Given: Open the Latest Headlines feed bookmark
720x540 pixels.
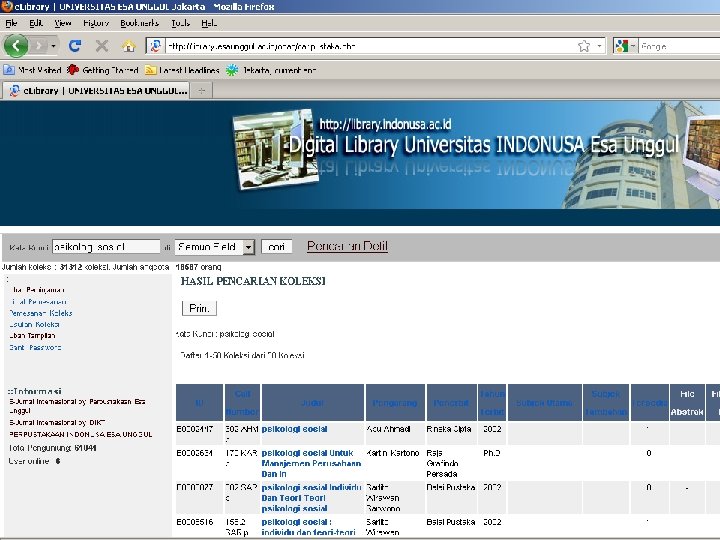Looking at the screenshot, I should [182, 70].
